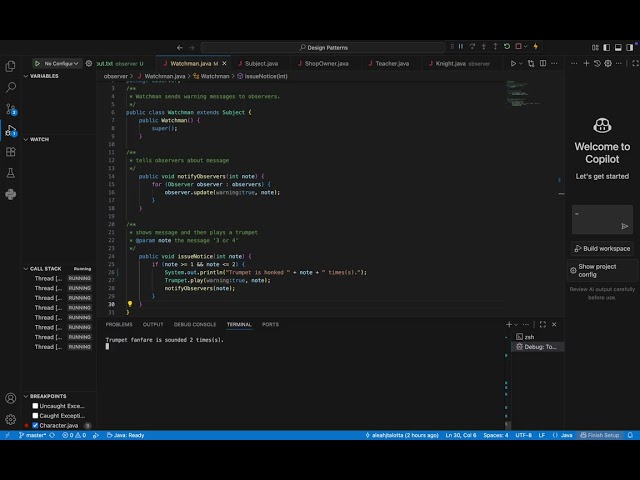Open new terminal dropdown arrow

516,324
